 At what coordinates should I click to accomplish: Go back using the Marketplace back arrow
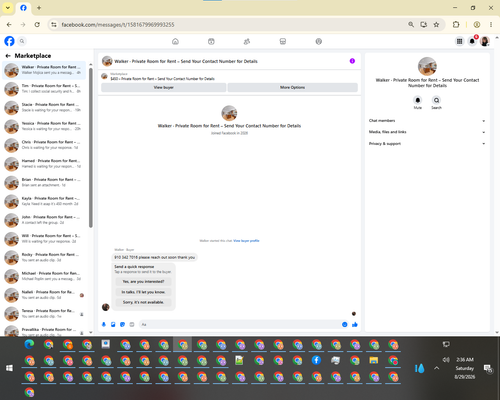pos(8,56)
